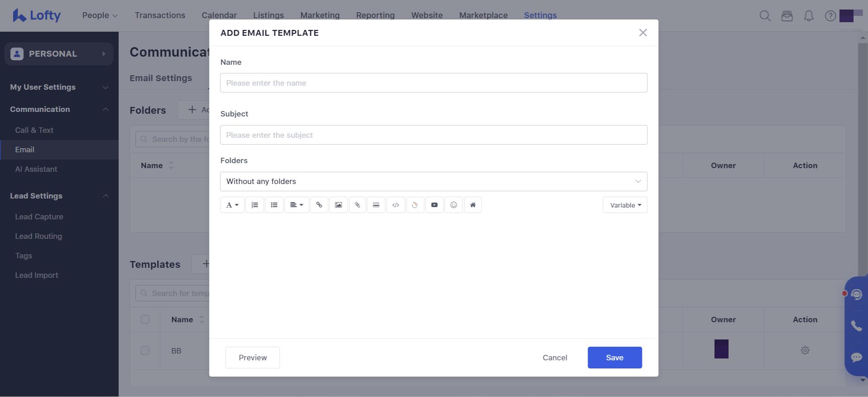
Task: Attach a file with the paperclip icon
Action: (357, 205)
